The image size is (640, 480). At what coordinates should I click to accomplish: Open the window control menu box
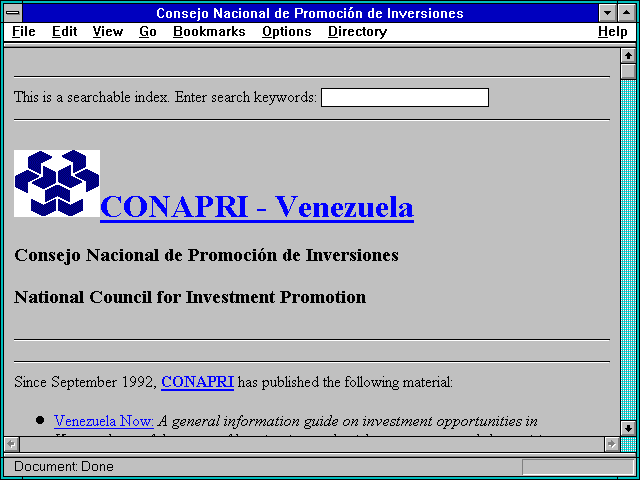coord(13,13)
